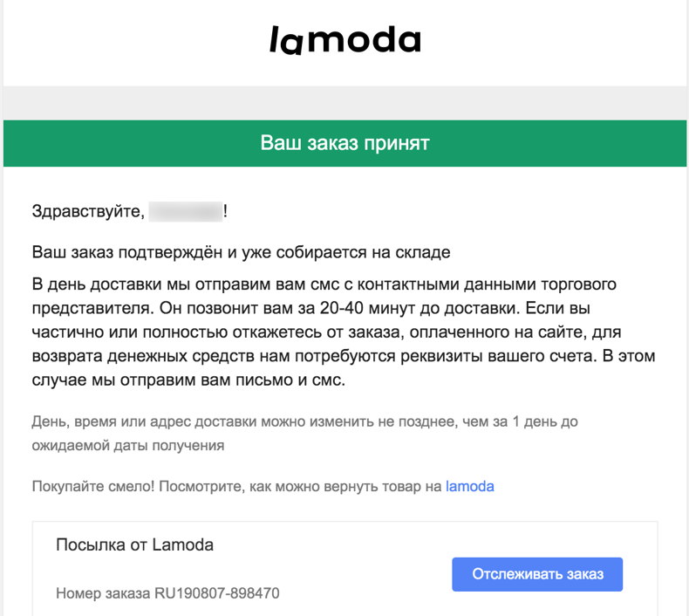The image size is (689, 616).
Task: Click the green "Ваш заказ принят" banner
Action: 344,143
